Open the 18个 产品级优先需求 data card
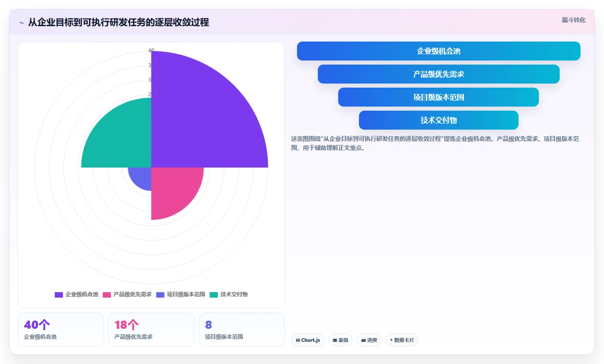The height and width of the screenshot is (364, 604). click(x=151, y=329)
